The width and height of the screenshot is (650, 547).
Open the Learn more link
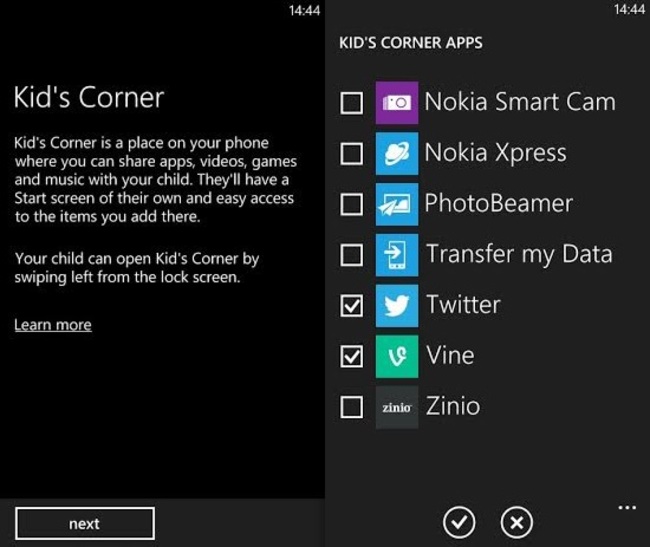(53, 324)
